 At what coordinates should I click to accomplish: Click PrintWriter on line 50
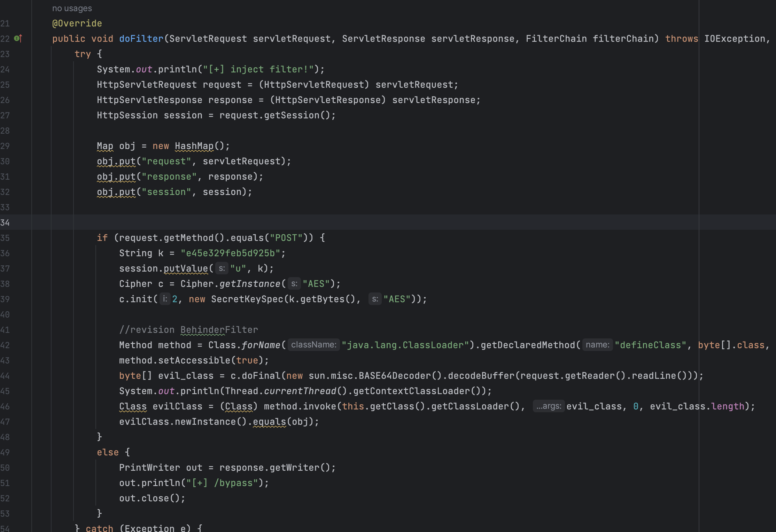(x=149, y=468)
